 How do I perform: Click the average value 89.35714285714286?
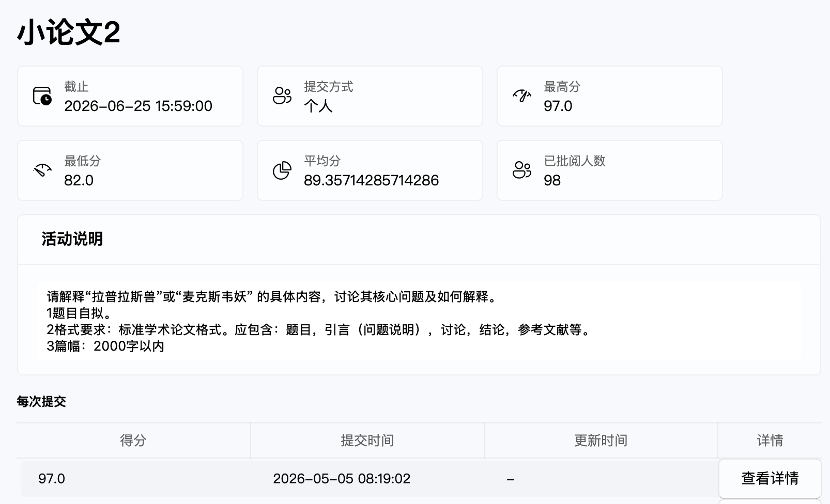point(371,180)
